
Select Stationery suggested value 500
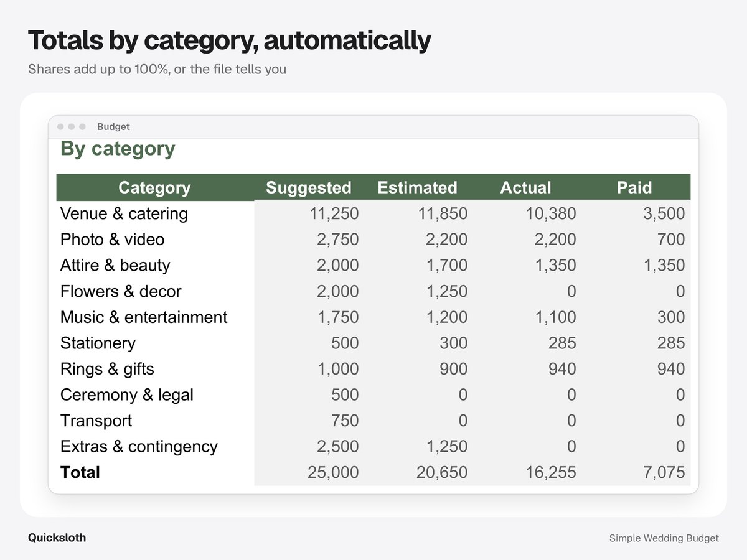(x=345, y=343)
